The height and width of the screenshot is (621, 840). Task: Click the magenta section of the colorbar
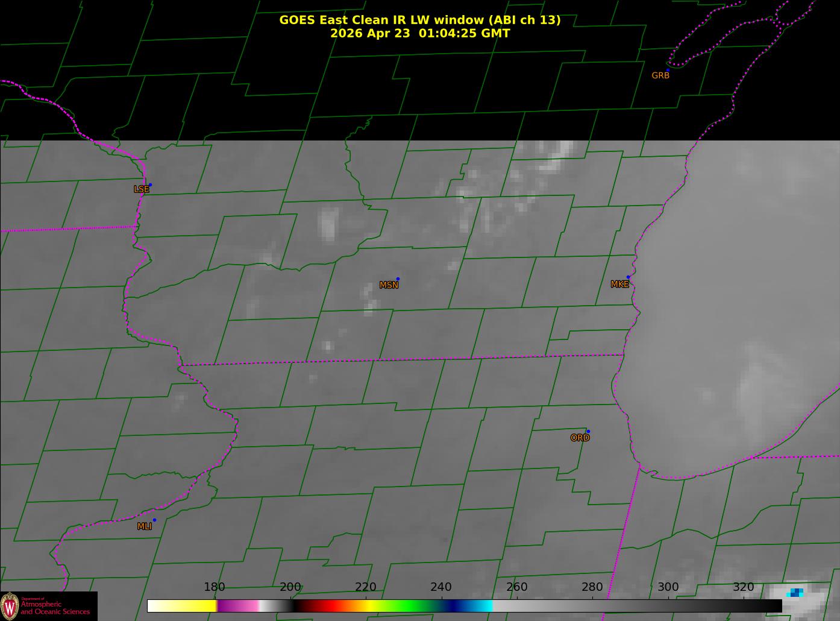point(238,606)
